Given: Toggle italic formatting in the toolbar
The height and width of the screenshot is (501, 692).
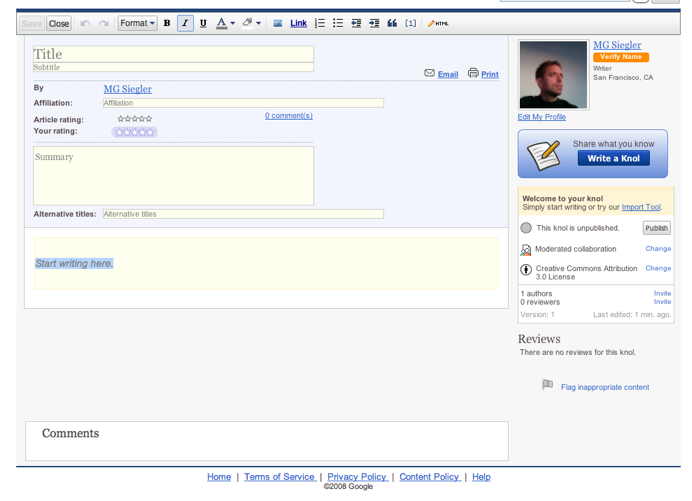Looking at the screenshot, I should 185,23.
